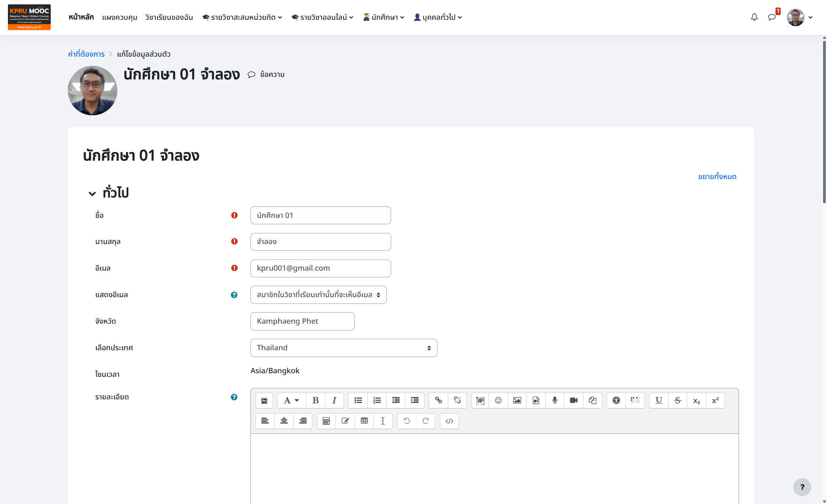Screen dimensions: 827x504
Task: Click the ขยายทั้งหมด link
Action: click(x=717, y=177)
